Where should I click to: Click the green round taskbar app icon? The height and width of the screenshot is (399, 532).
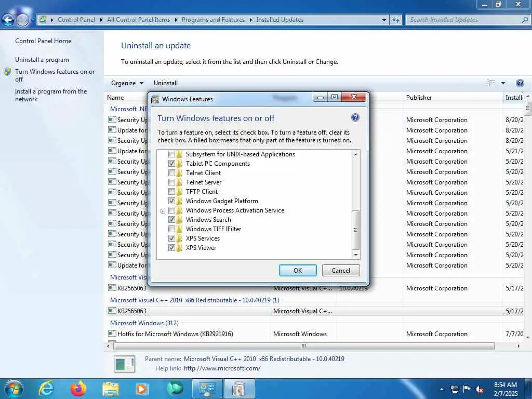coord(175,389)
